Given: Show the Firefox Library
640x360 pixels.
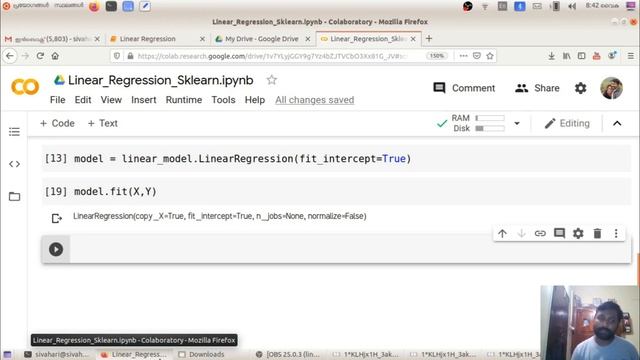Looking at the screenshot, I should (567, 56).
